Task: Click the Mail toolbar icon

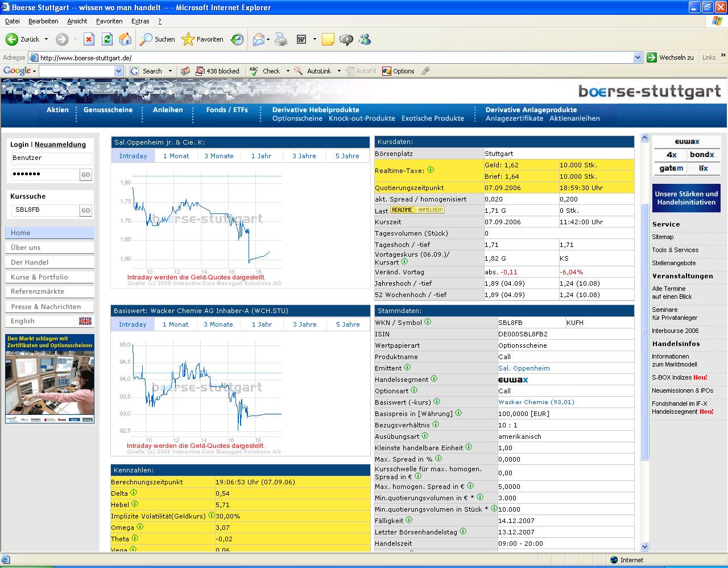Action: pos(259,39)
